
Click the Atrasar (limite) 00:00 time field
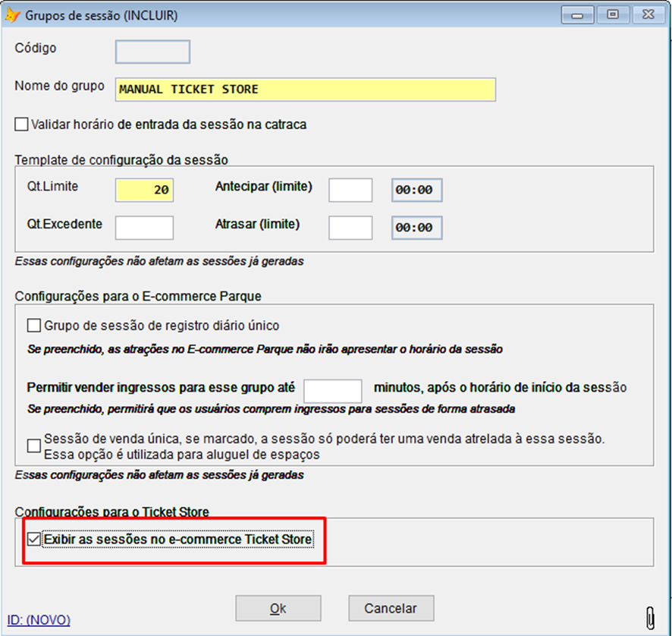pos(417,228)
